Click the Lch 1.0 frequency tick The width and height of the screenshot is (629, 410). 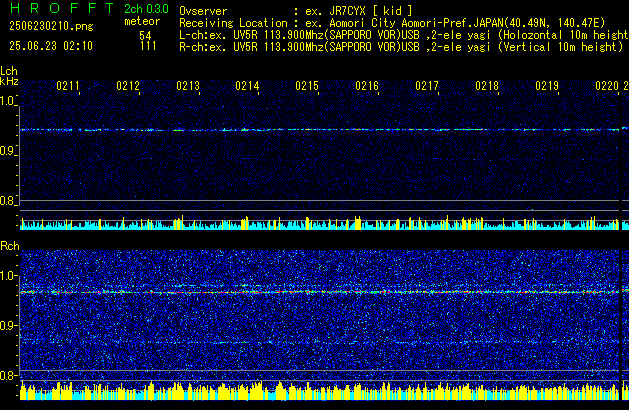(8, 101)
